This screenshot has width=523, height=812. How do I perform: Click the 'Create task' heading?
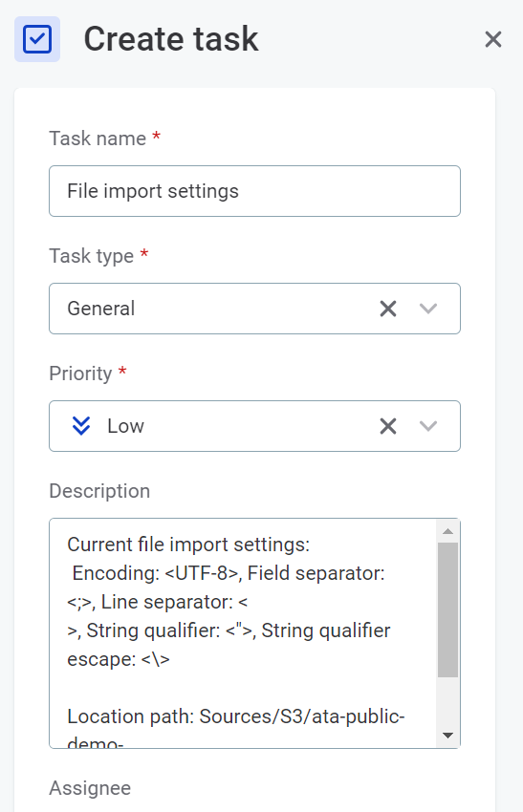pos(171,39)
